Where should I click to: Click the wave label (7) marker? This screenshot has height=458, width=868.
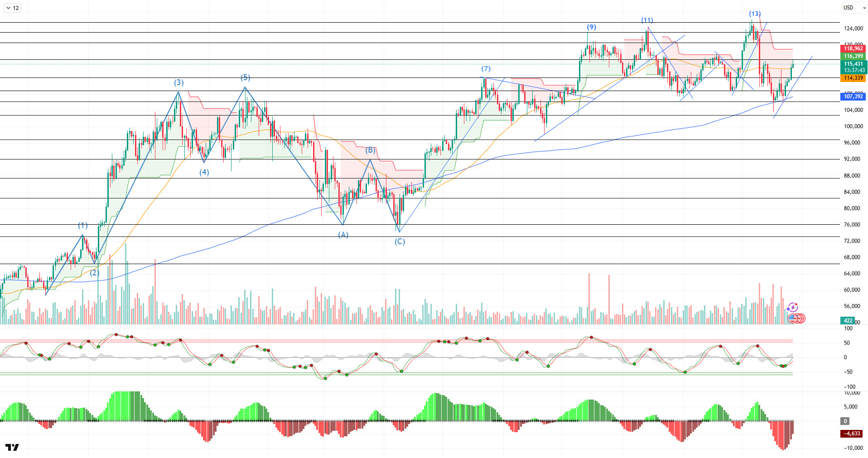[486, 69]
